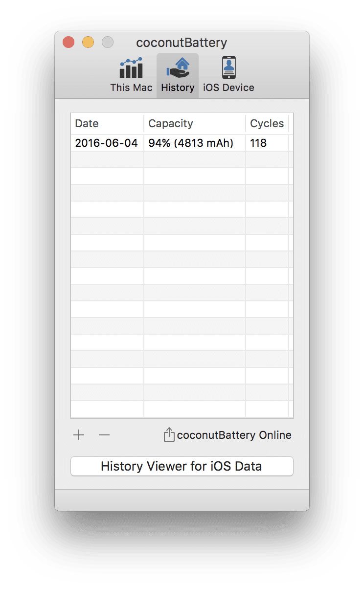Screen dimensions: 364x589
Task: Click the plus icon to add entry
Action: point(79,435)
